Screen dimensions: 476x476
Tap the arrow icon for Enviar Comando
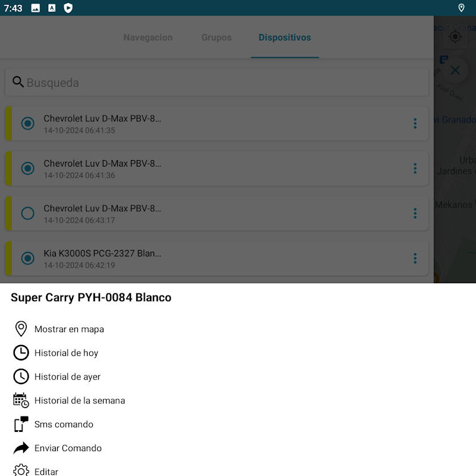(21, 448)
